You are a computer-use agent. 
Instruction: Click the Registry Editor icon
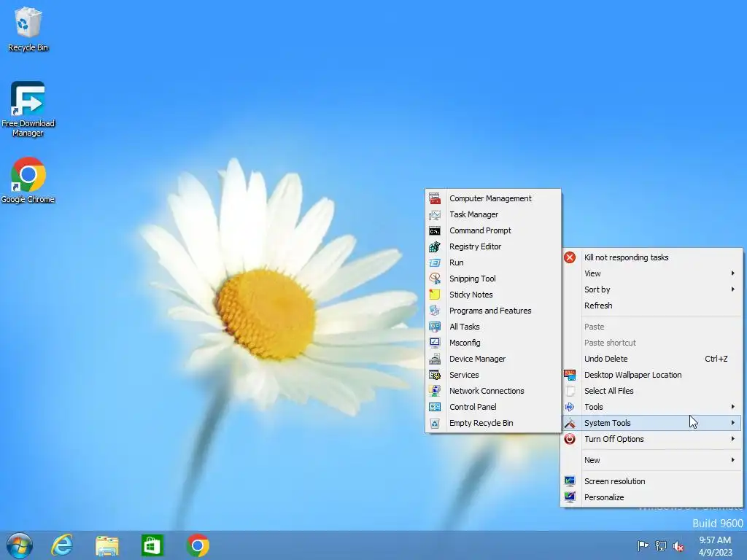click(435, 246)
